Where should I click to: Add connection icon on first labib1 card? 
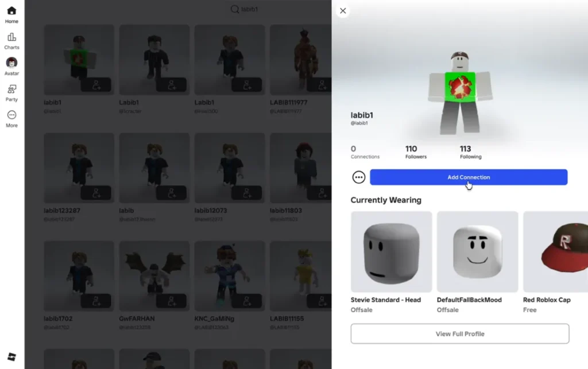point(96,85)
